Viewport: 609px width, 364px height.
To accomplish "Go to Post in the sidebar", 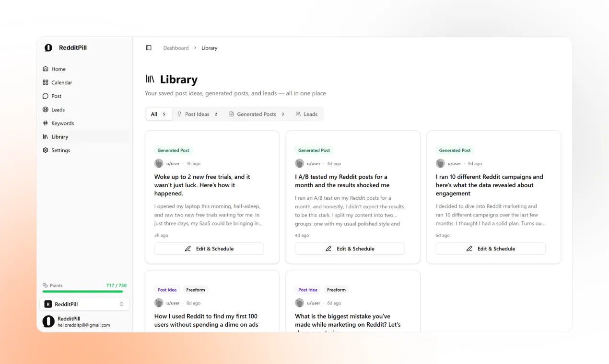I will point(84,96).
